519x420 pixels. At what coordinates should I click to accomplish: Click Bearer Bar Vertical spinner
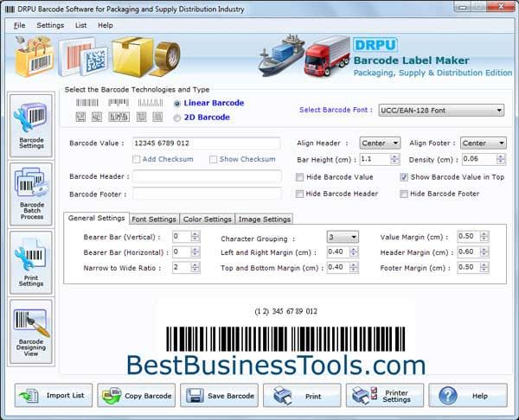click(x=195, y=237)
